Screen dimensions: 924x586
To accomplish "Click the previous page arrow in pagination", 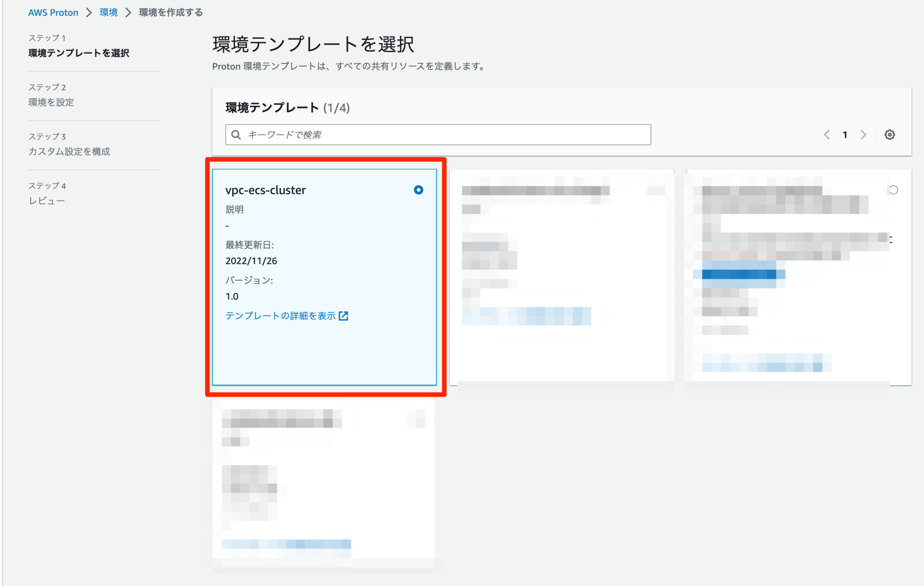I will pos(827,134).
